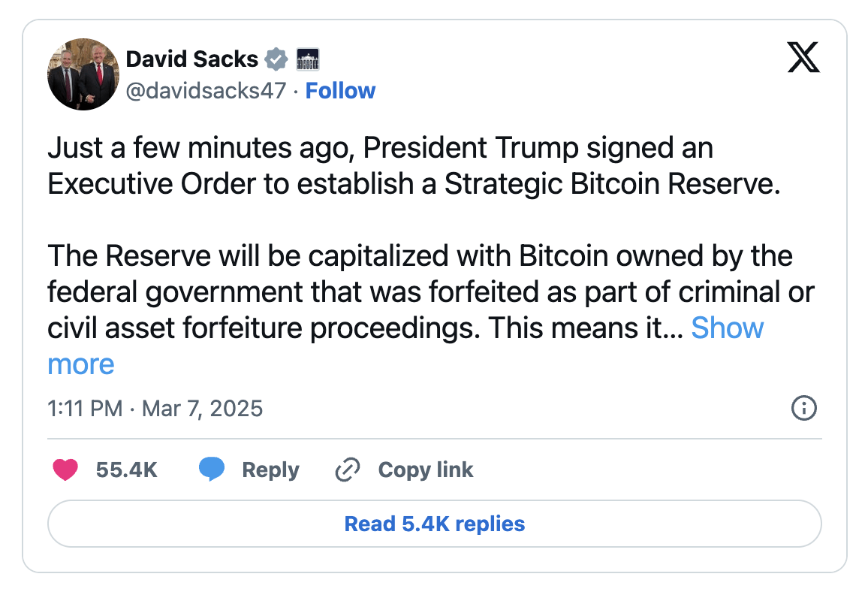Click the blue verified badge

pos(277,58)
